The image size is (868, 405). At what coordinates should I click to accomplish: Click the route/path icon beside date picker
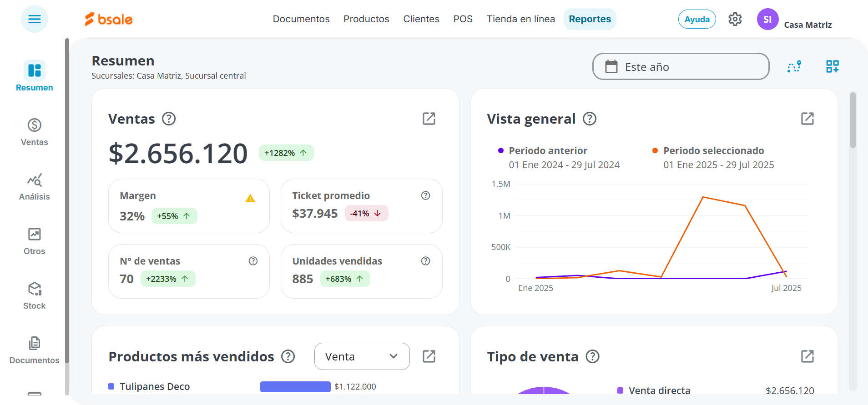(x=794, y=66)
